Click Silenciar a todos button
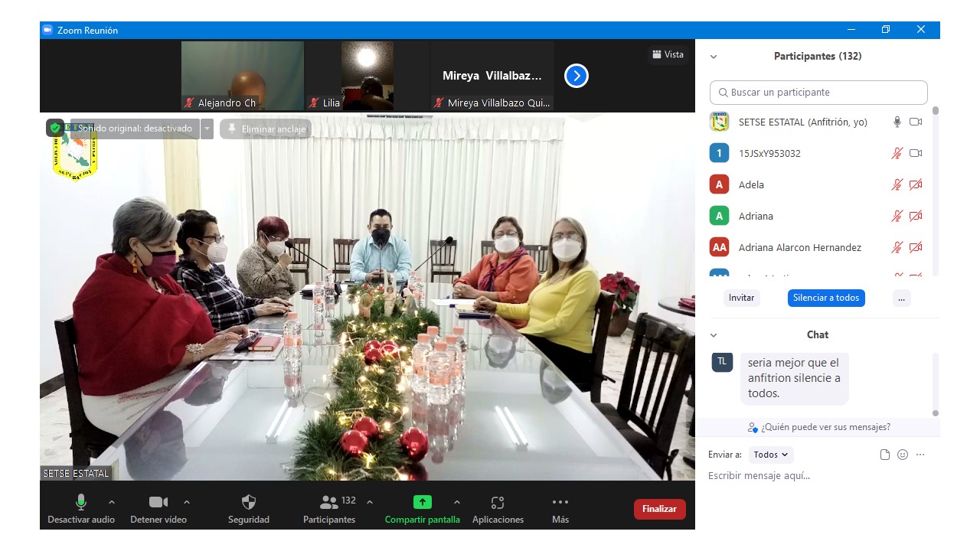This screenshot has height=551, width=980. click(826, 298)
